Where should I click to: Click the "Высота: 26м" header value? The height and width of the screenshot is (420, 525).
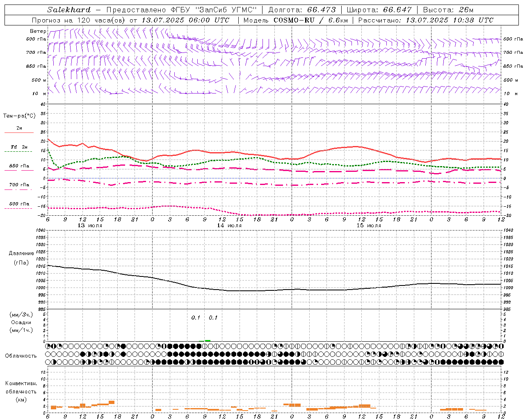tap(448, 10)
